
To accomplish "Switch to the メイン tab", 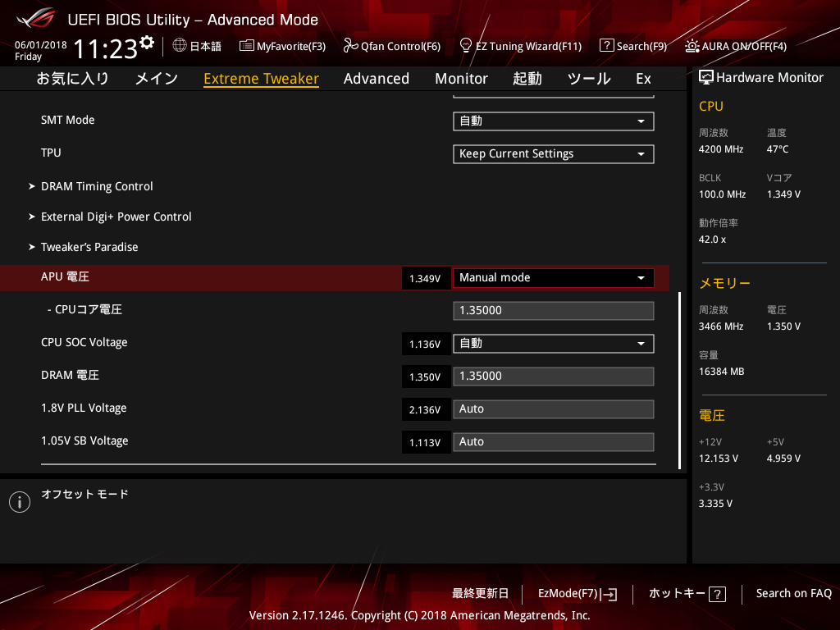I will 157,79.
